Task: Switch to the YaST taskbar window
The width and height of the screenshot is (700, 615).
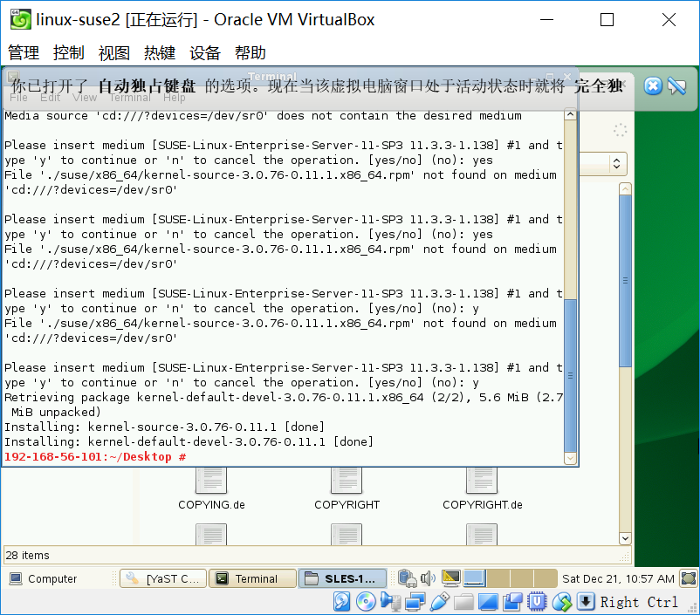Action: [163, 579]
